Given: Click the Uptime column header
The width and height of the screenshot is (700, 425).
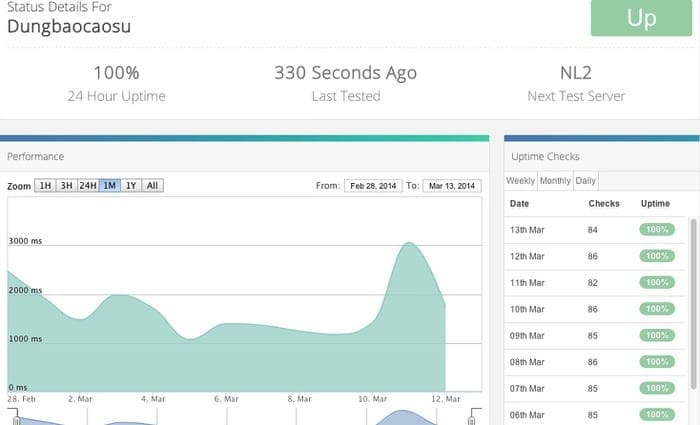Looking at the screenshot, I should click(655, 204).
